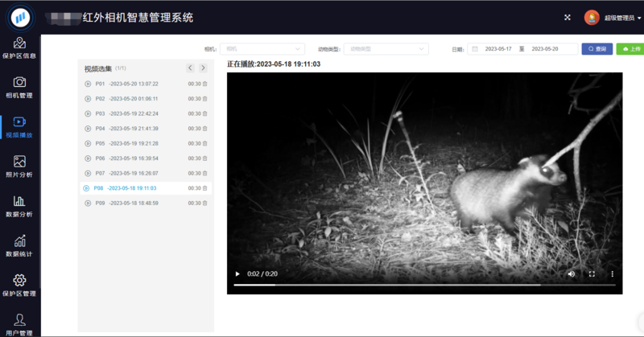644x337 pixels.
Task: Seek on the video progress bar
Action: [425, 285]
